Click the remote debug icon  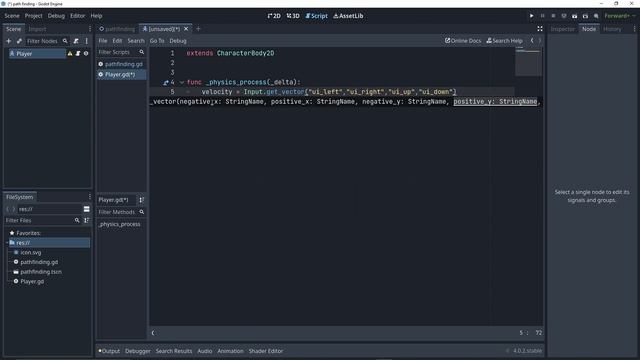click(x=564, y=16)
